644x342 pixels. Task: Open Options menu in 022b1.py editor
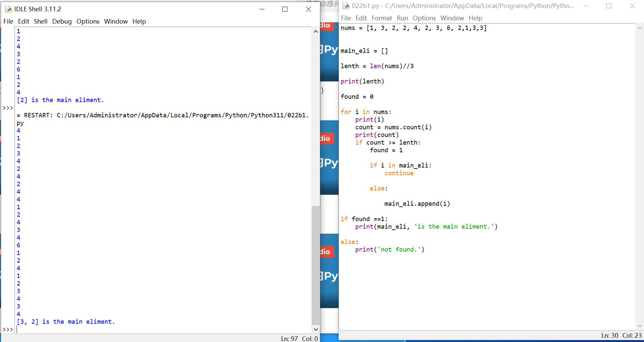tap(424, 18)
